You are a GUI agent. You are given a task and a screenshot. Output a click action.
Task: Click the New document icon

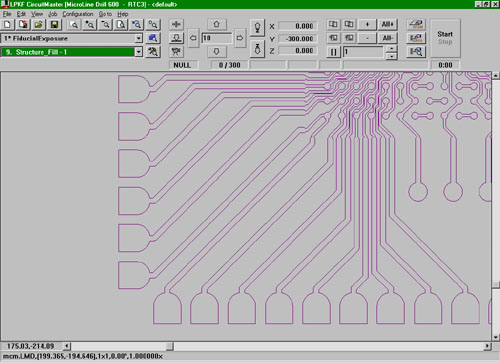pos(8,25)
